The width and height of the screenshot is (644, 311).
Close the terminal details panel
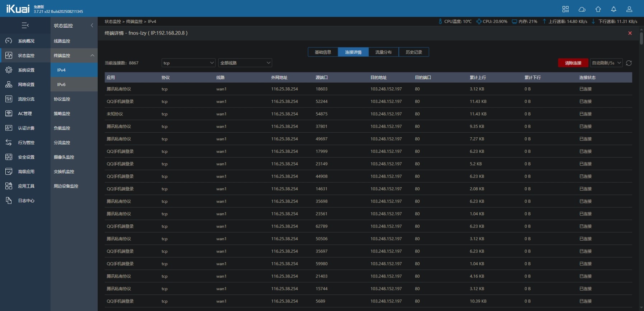630,33
